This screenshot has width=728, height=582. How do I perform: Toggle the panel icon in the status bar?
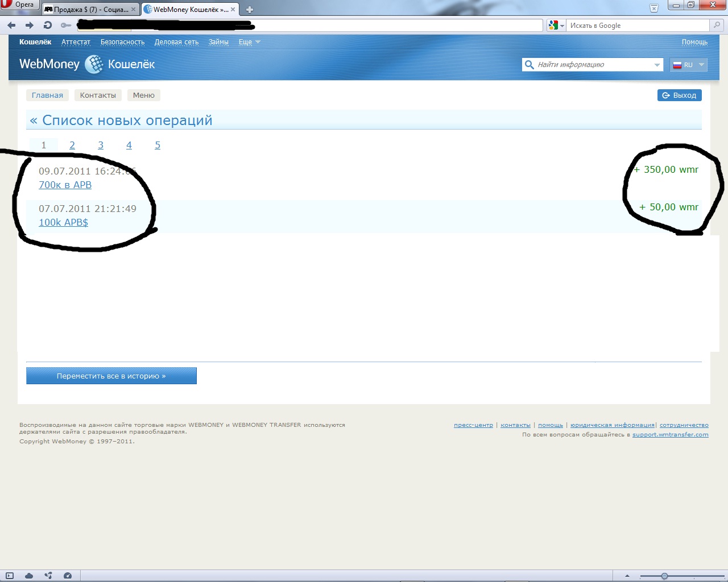tap(10, 576)
